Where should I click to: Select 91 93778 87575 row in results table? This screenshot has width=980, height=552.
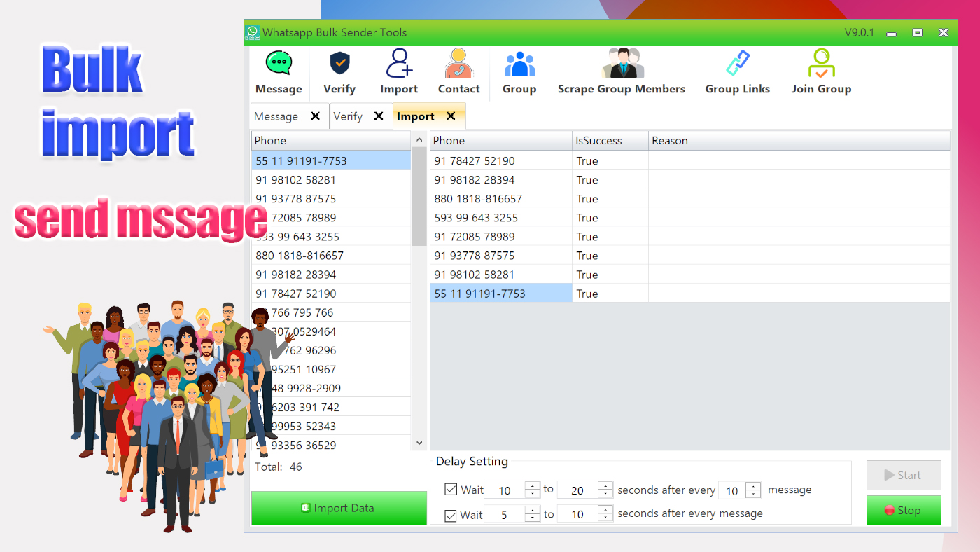pyautogui.click(x=690, y=255)
